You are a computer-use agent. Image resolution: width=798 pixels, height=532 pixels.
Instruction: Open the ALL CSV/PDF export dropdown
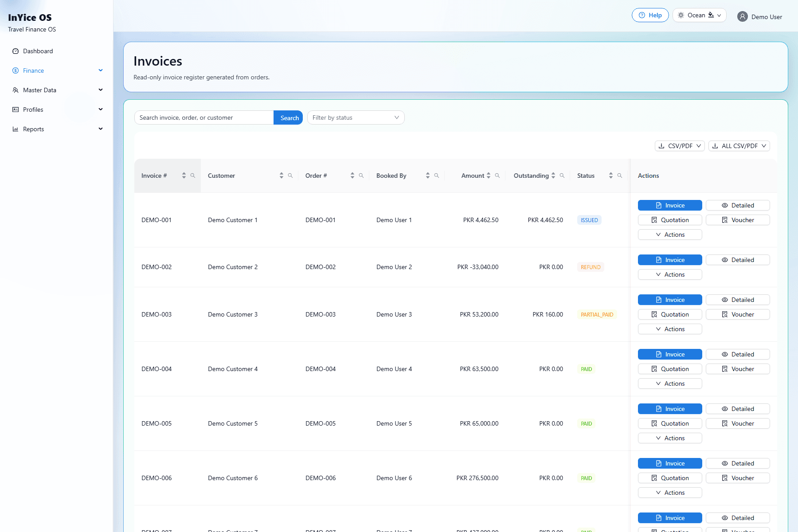tap(739, 146)
